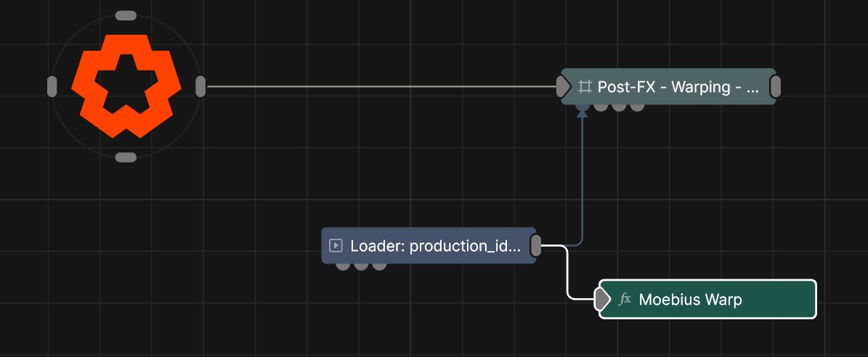Select the orange root node logo
The image size is (868, 357).
(126, 86)
